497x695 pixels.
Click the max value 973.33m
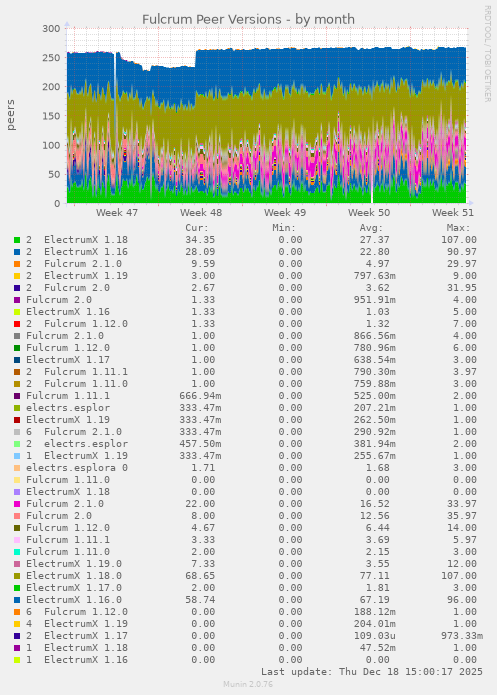tap(462, 636)
